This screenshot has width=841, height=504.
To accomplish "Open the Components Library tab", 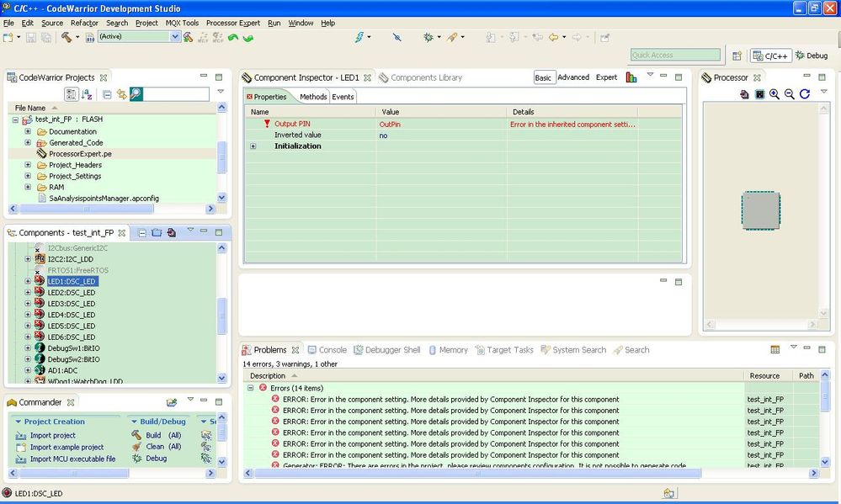I will pyautogui.click(x=421, y=77).
